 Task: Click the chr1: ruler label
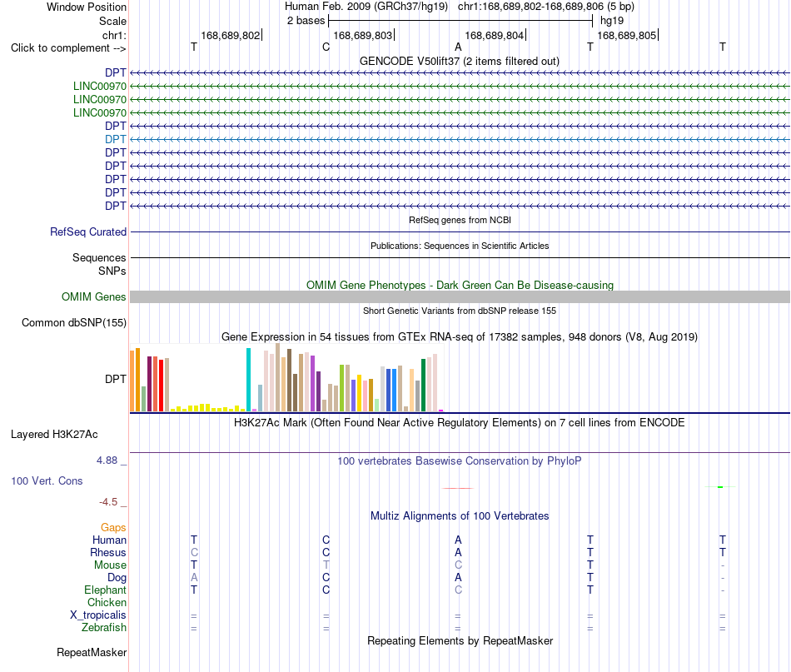coord(115,35)
